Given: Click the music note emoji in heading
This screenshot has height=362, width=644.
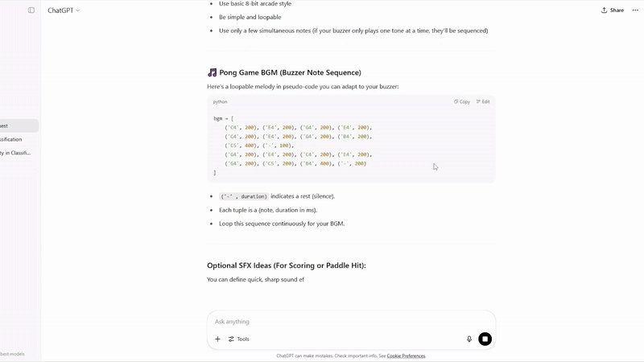Looking at the screenshot, I should (212, 72).
